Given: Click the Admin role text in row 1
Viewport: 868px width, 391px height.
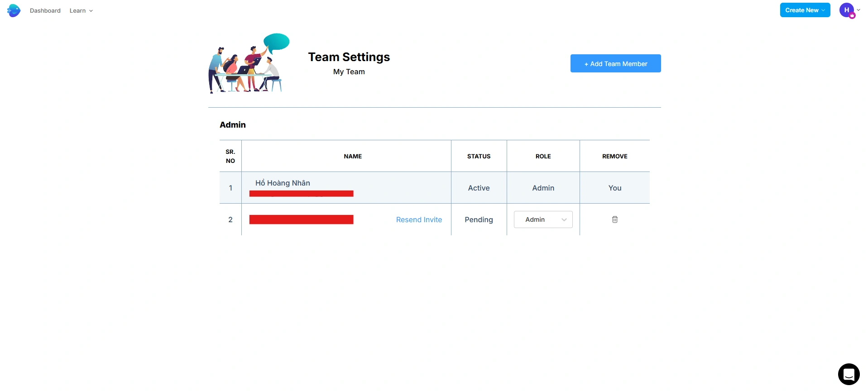Looking at the screenshot, I should point(543,188).
